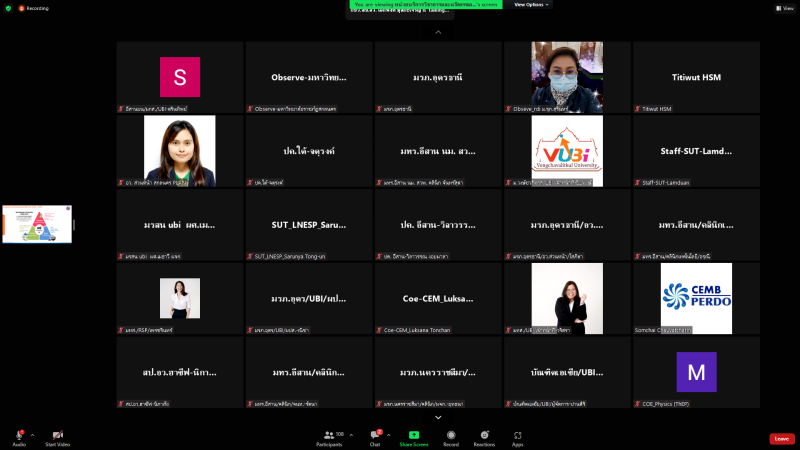The height and width of the screenshot is (450, 800).
Task: Click the red Leave button
Action: [x=781, y=438]
